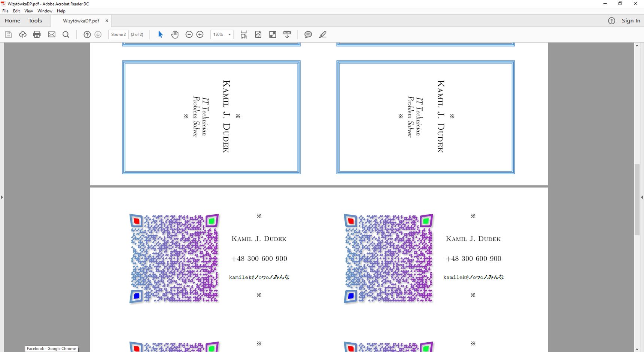644x352 pixels.
Task: Click the Facebook - Google Chrome tooltip
Action: [51, 349]
